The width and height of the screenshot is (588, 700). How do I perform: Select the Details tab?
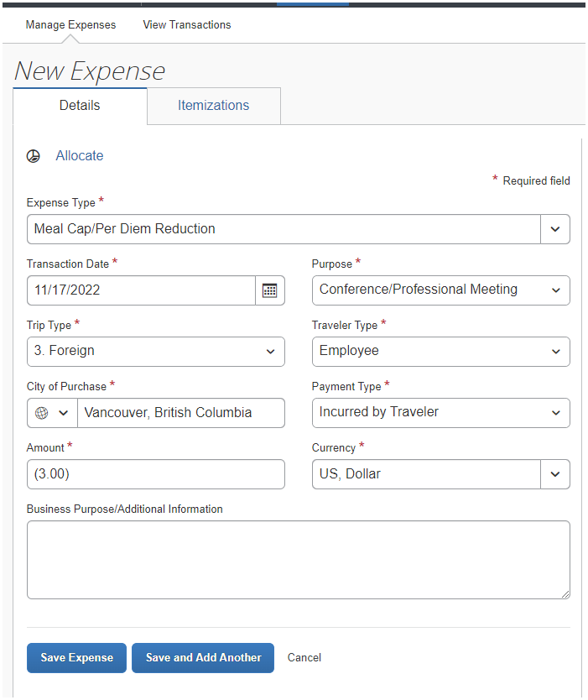80,106
